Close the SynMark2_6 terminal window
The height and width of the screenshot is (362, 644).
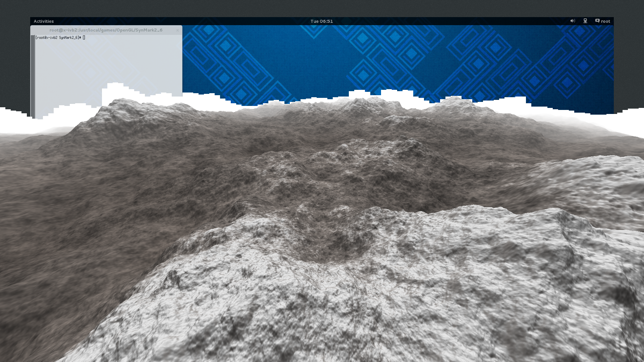pyautogui.click(x=177, y=30)
